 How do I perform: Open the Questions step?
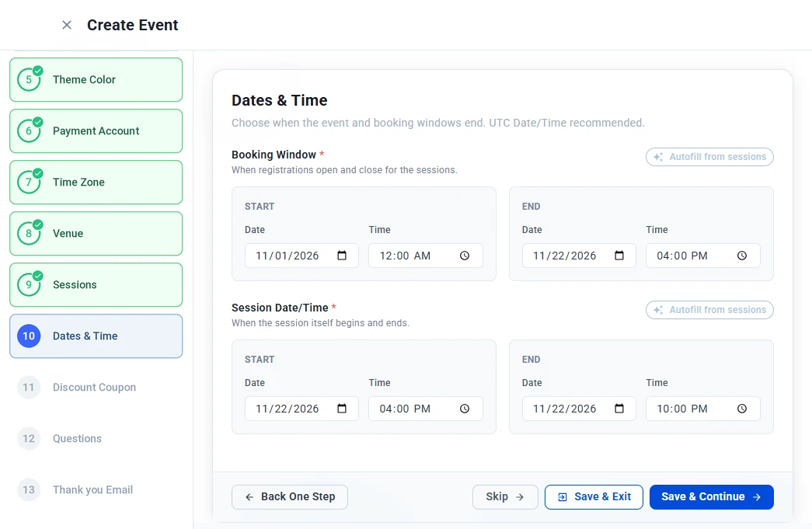tap(96, 438)
